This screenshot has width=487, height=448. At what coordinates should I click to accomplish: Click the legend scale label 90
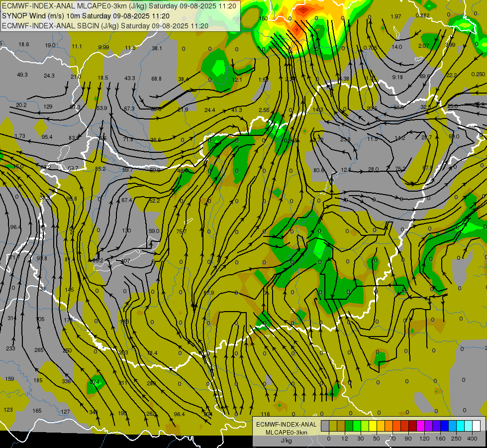pos(408,439)
